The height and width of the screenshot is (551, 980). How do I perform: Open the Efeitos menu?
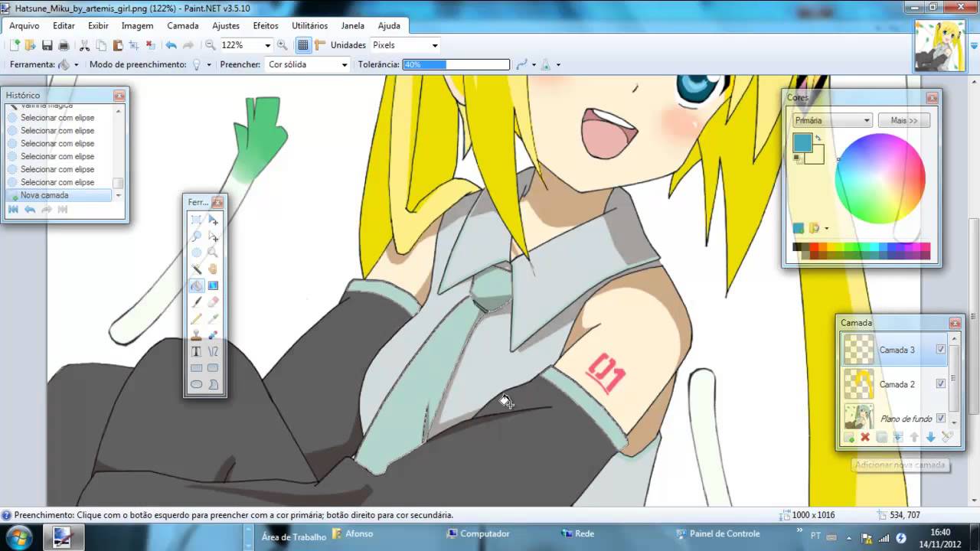(266, 25)
